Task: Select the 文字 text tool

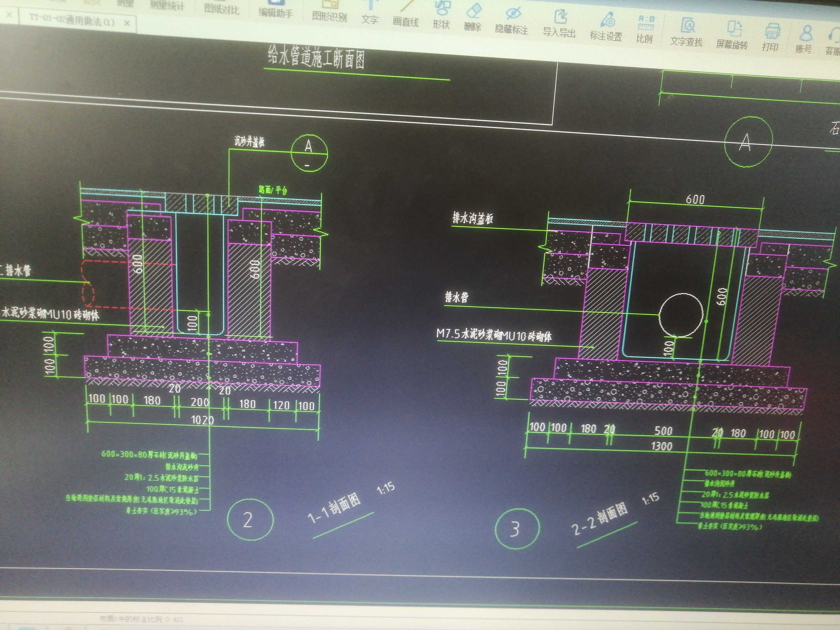Action: click(x=370, y=12)
